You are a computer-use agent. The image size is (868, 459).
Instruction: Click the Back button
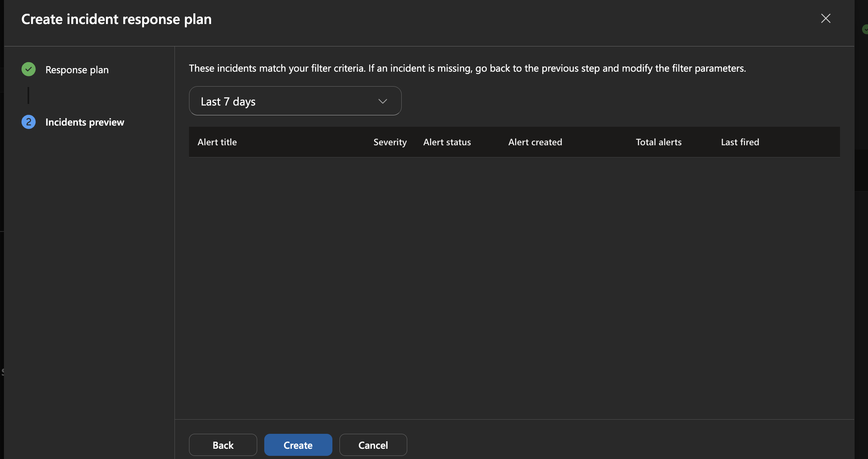pyautogui.click(x=223, y=445)
